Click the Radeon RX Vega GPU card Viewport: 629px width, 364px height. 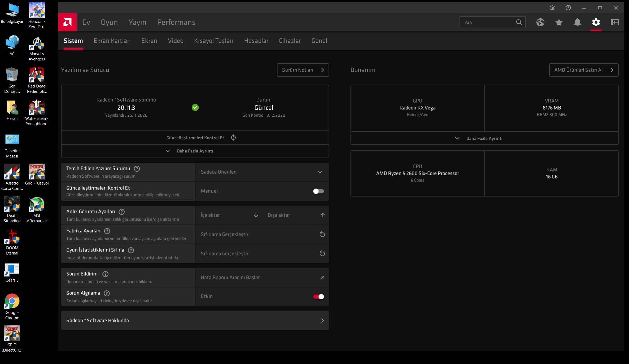(x=417, y=108)
